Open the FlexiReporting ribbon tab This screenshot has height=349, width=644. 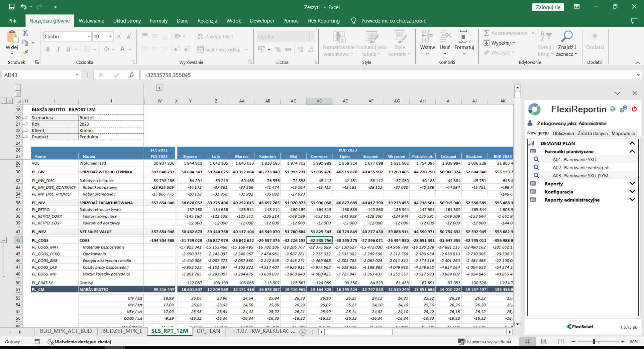(323, 21)
